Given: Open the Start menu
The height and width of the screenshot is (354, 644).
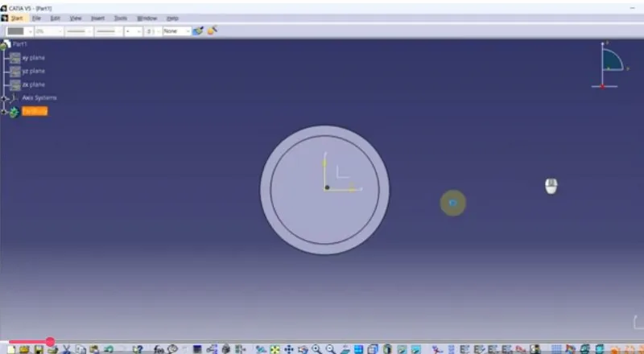Looking at the screenshot, I should (x=16, y=18).
